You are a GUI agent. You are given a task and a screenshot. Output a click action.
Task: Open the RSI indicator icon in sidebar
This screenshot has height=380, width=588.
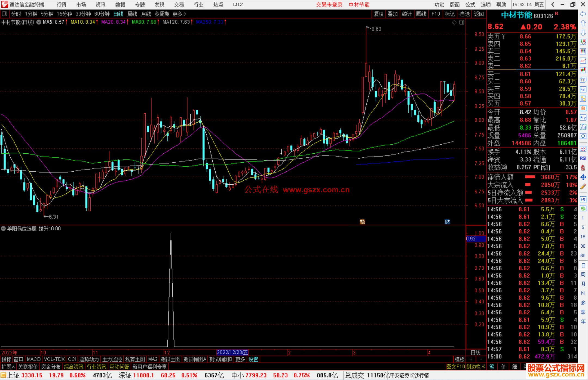(583, 158)
